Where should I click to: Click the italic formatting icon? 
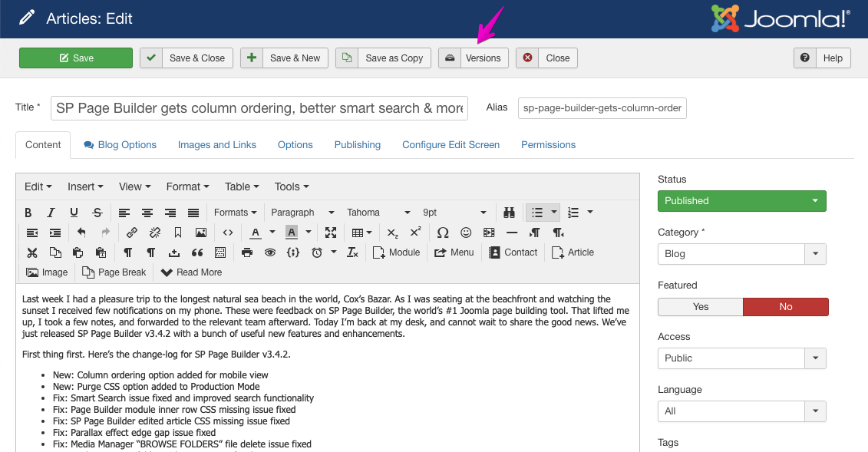(x=51, y=213)
